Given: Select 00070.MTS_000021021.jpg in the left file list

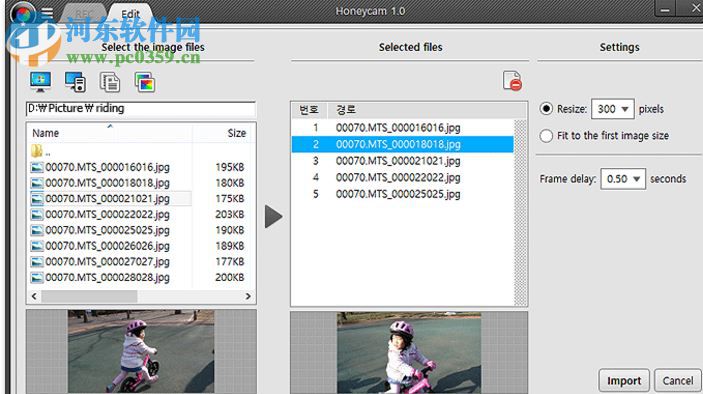Looking at the screenshot, I should click(107, 199).
